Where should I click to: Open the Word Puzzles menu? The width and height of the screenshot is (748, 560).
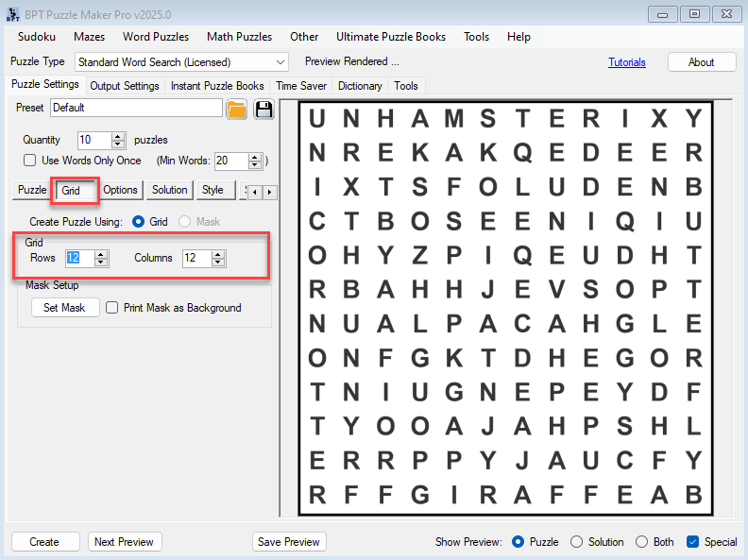click(x=156, y=37)
